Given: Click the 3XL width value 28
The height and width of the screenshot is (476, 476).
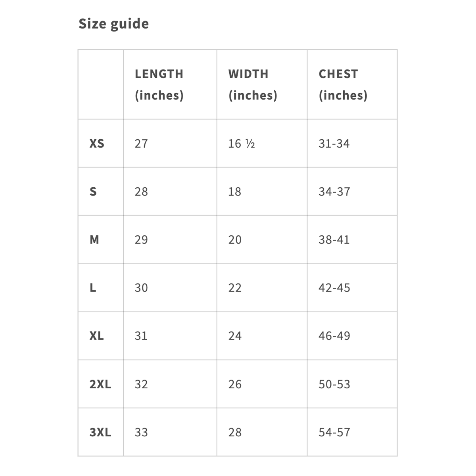Looking at the screenshot, I should [x=235, y=432].
